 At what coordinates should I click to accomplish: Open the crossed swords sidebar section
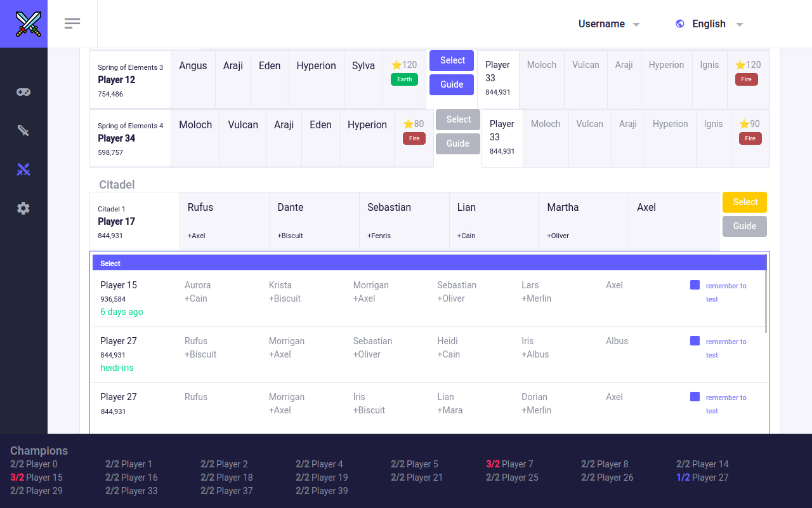click(x=23, y=170)
